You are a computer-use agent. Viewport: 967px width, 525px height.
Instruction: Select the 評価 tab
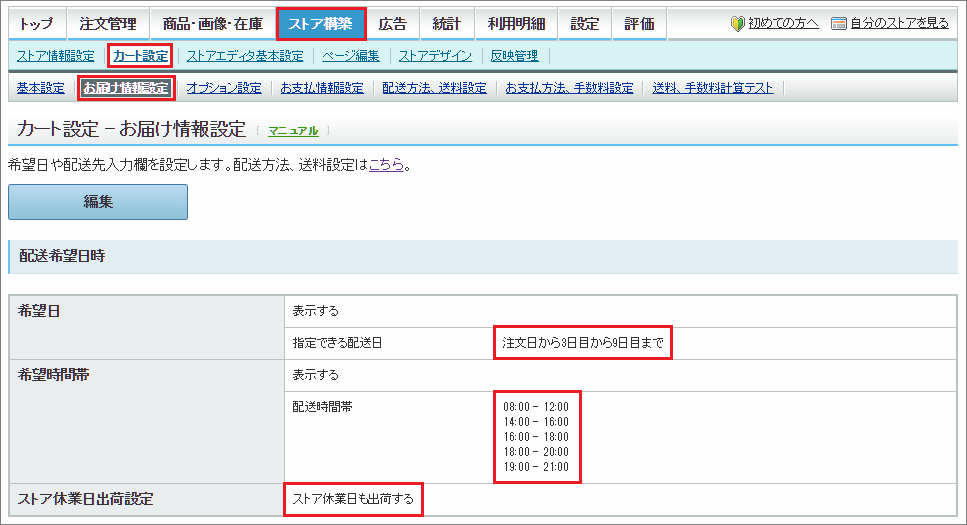tap(639, 24)
